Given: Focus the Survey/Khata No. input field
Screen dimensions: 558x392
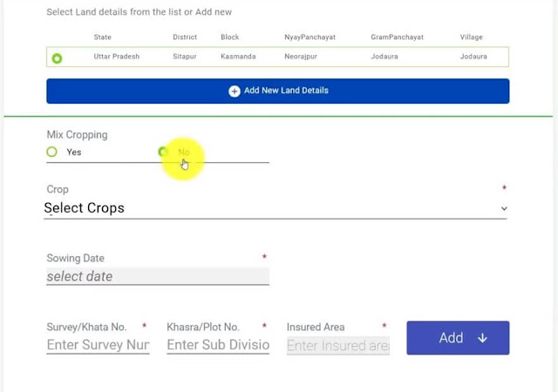Looking at the screenshot, I should [98, 345].
